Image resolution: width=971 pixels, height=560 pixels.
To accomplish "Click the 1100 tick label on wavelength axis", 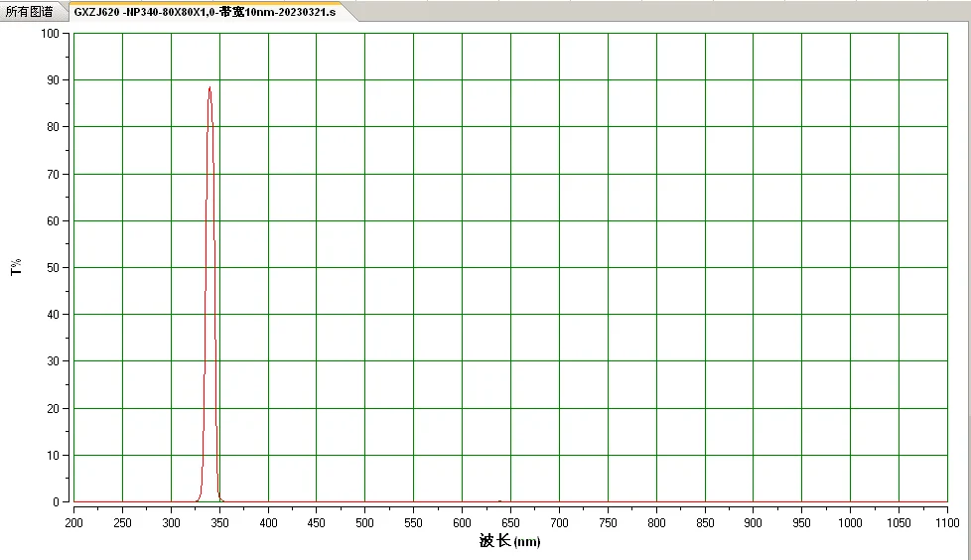I will click(947, 523).
